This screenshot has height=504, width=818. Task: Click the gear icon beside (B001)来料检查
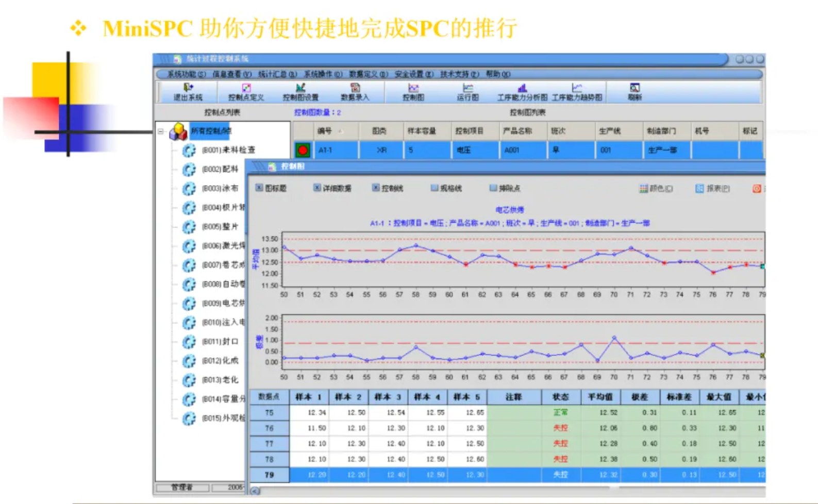tap(189, 150)
